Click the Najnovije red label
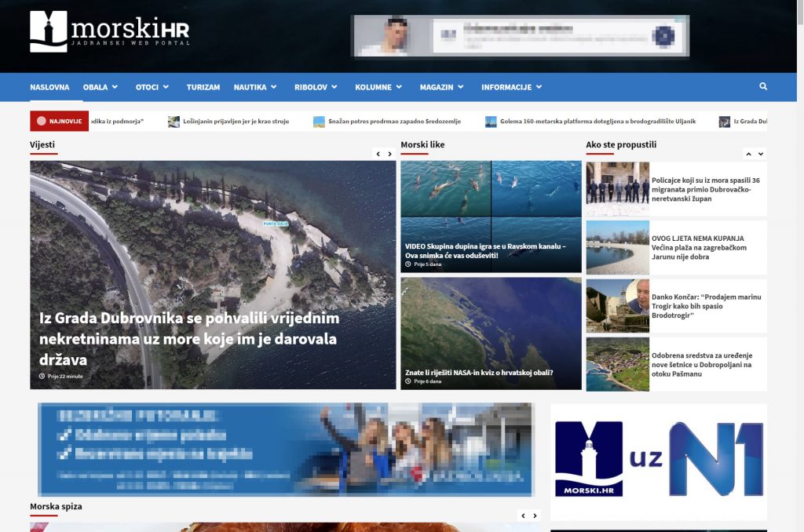The width and height of the screenshot is (804, 532). click(59, 122)
